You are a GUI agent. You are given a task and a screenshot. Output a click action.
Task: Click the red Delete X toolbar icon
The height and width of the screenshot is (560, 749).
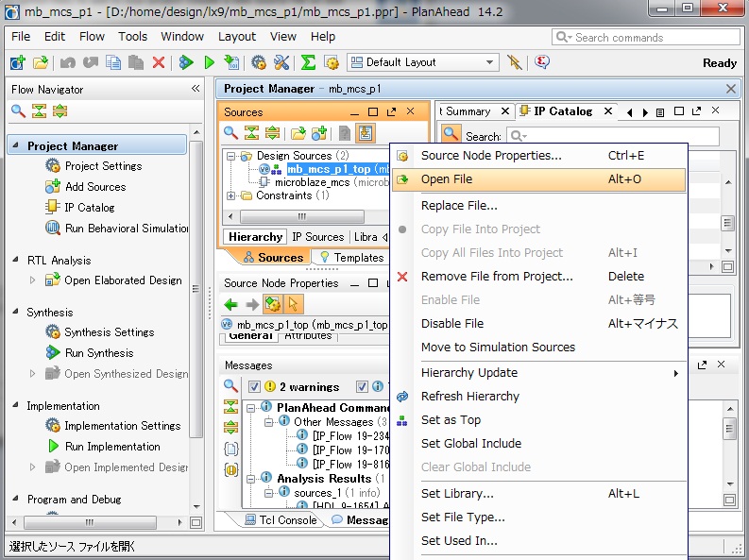(159, 62)
